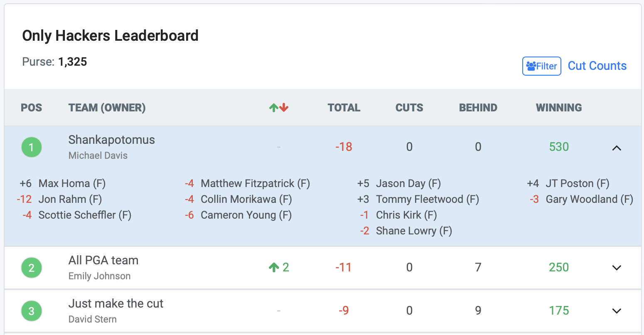
Task: Click the up/down arrows movement column header
Action: (278, 108)
